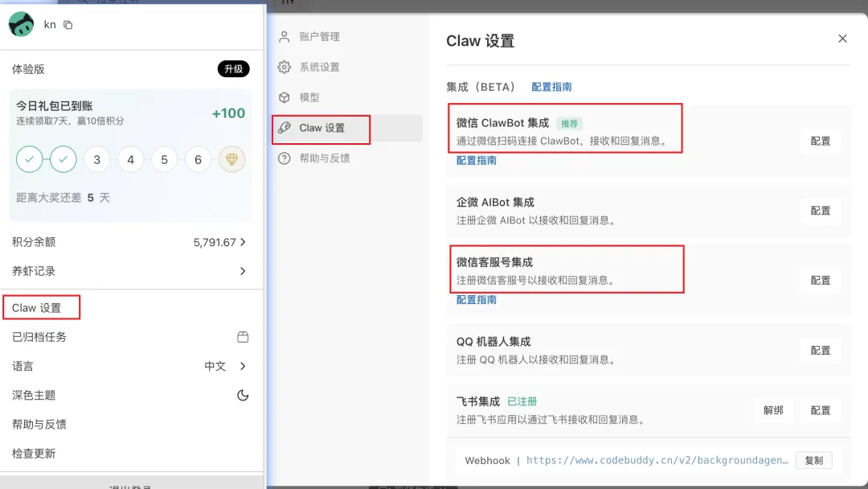Click the diamond grand prize icon
This screenshot has width=868, height=489.
coord(232,159)
